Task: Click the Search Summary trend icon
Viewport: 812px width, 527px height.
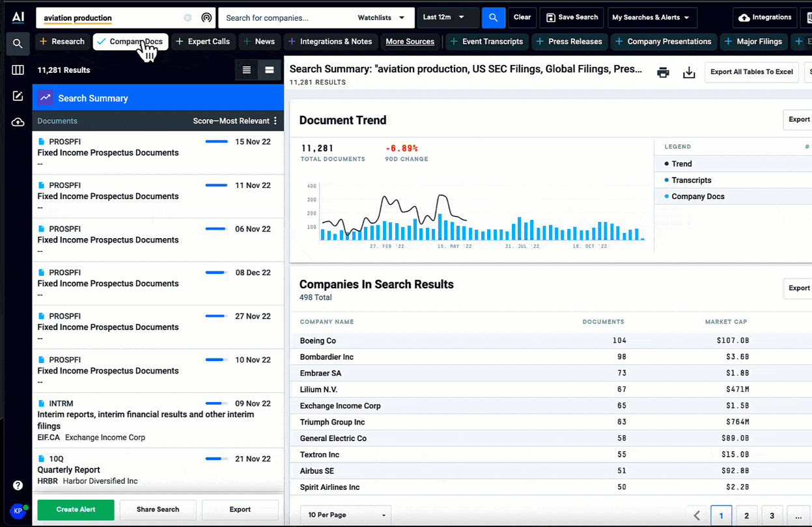Action: (x=45, y=98)
